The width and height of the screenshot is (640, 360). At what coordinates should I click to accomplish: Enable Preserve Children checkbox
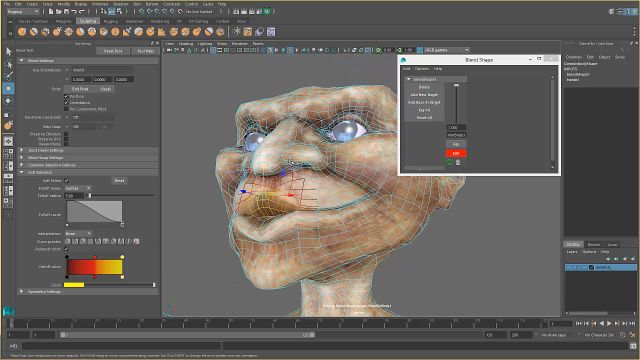pos(66,134)
